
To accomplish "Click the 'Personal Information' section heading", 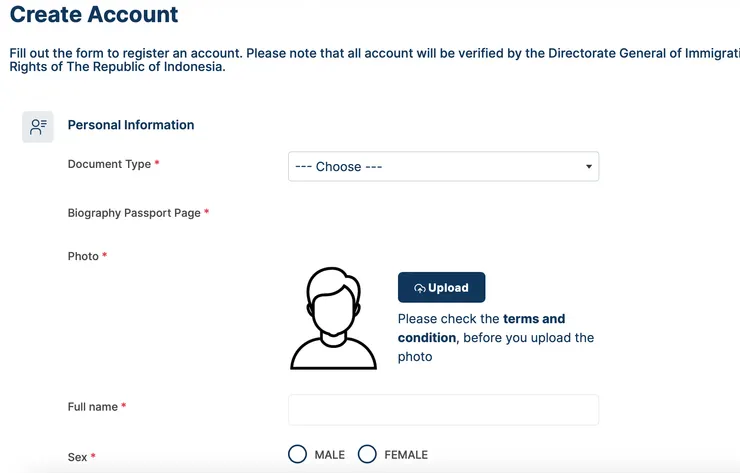I will pos(131,125).
